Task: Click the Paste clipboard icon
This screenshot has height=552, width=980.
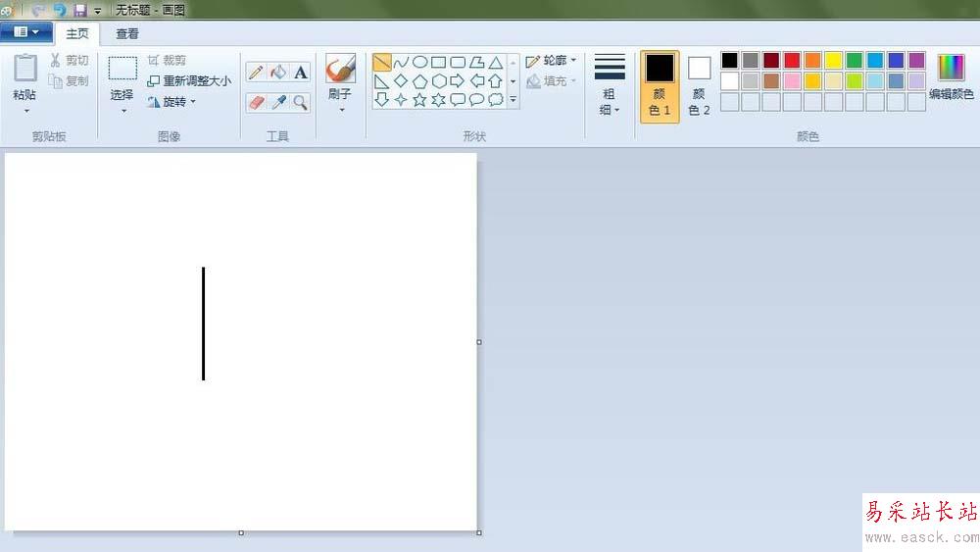Action: (25, 68)
